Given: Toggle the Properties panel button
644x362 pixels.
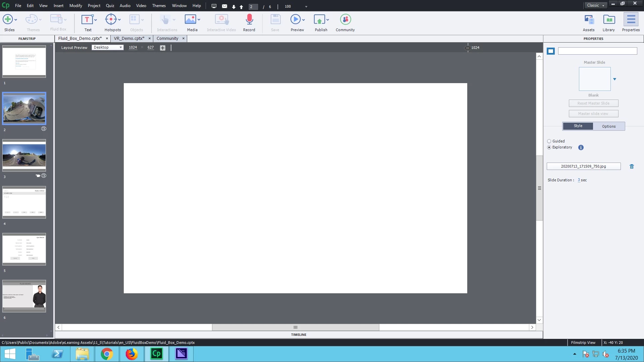Looking at the screenshot, I should pos(631,20).
